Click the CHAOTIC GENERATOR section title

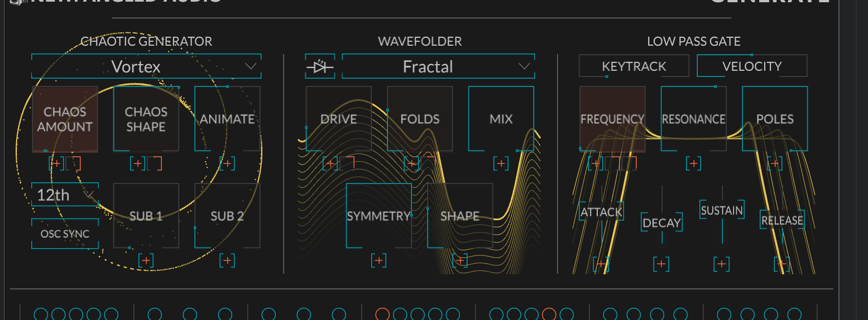click(146, 41)
